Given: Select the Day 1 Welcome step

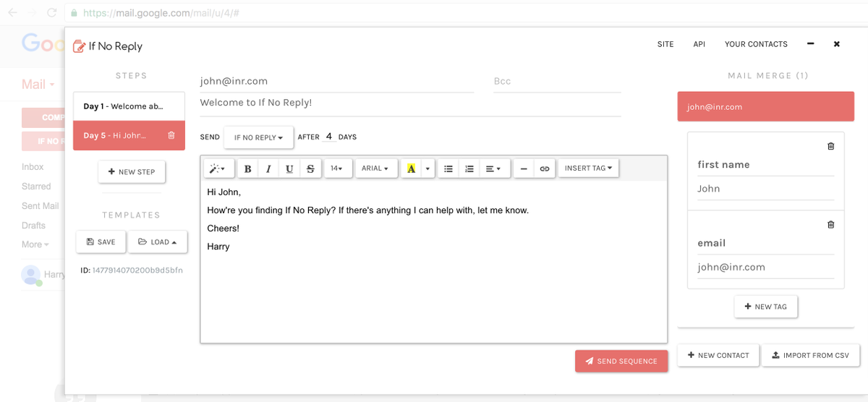Looking at the screenshot, I should [129, 106].
